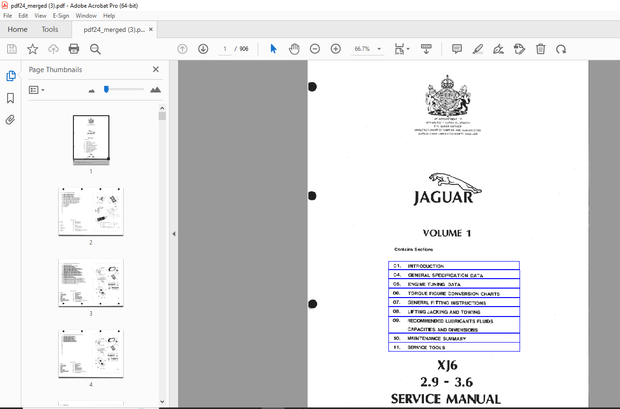Image resolution: width=620 pixels, height=409 pixels.
Task: Open the E-Sign menu
Action: pyautogui.click(x=61, y=16)
